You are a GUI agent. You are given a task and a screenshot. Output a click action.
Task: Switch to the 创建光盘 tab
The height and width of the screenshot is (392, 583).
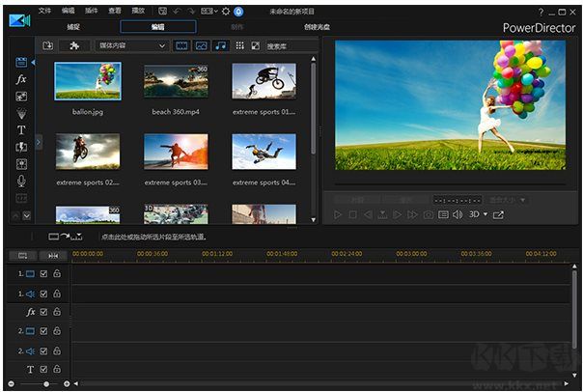coord(316,27)
